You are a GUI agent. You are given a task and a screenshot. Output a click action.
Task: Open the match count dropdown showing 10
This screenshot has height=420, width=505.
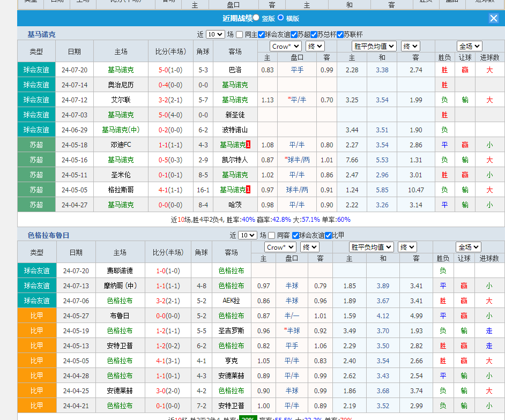point(216,34)
